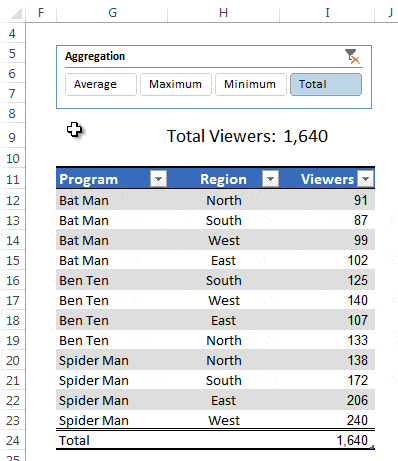Viewport: 398px width, 461px height.
Task: Clear the Aggregation slicer filter
Action: [x=352, y=56]
